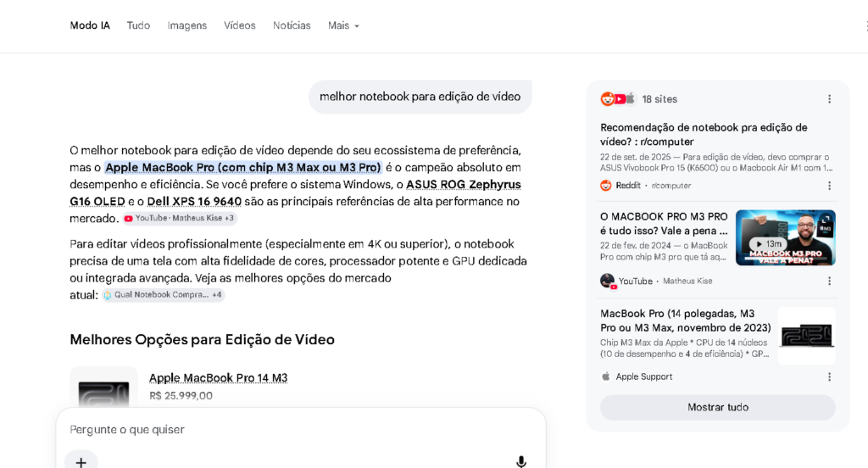Screen dimensions: 868x468
Task: Click the 18 sites label
Action: click(x=659, y=99)
